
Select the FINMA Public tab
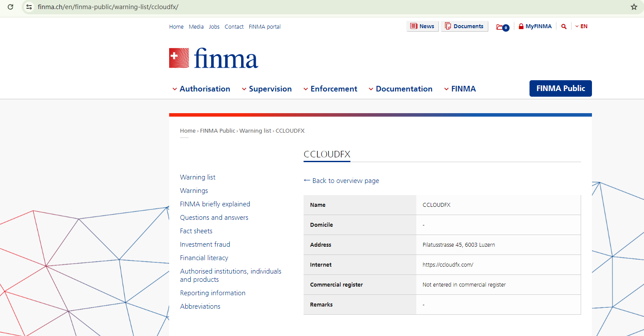point(560,88)
